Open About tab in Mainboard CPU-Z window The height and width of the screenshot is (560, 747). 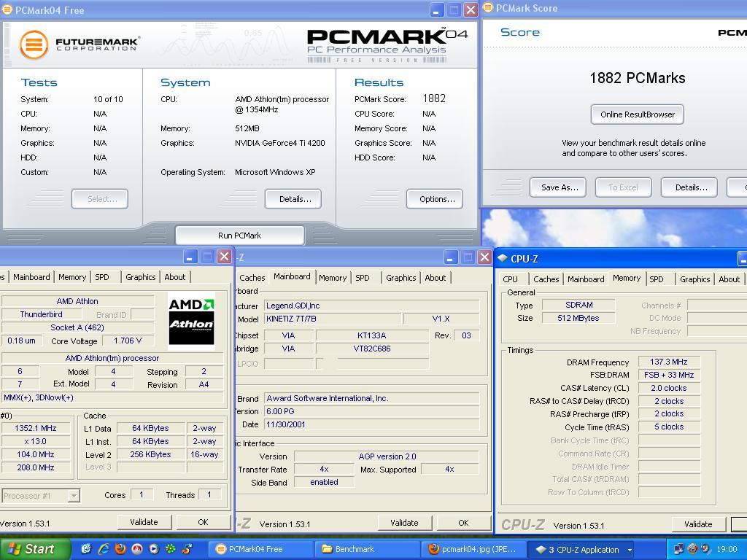[x=435, y=278]
